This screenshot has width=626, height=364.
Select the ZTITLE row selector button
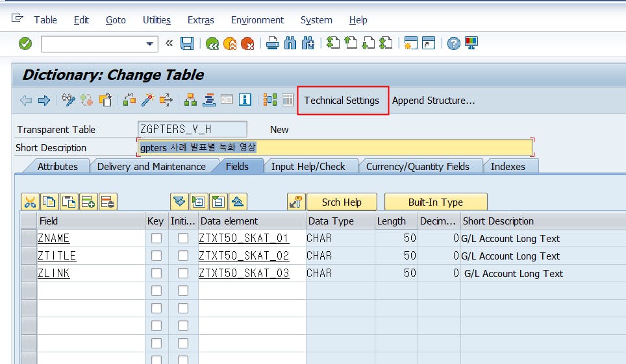(x=29, y=256)
